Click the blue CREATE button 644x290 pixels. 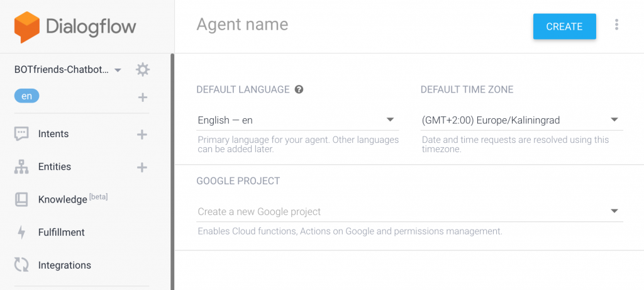point(564,26)
